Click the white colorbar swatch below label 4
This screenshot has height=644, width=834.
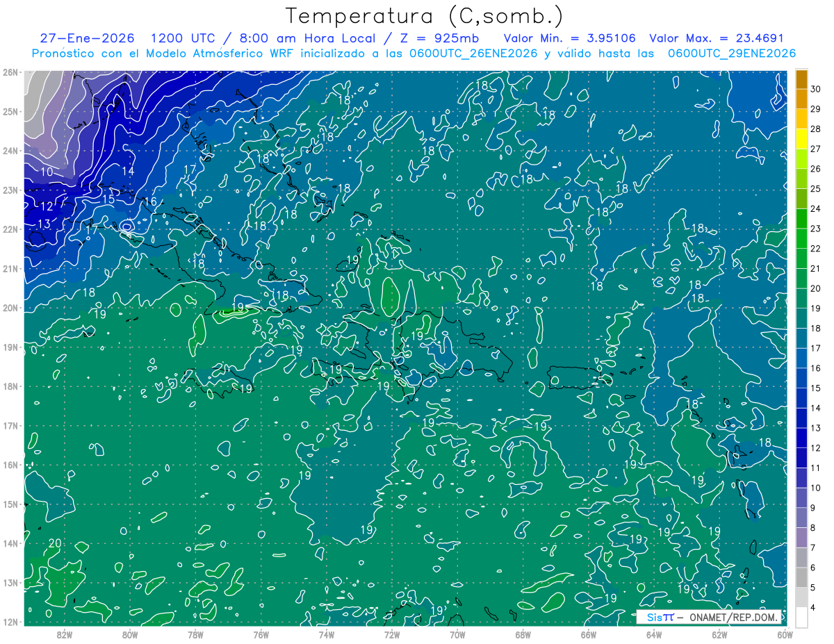[x=801, y=617]
